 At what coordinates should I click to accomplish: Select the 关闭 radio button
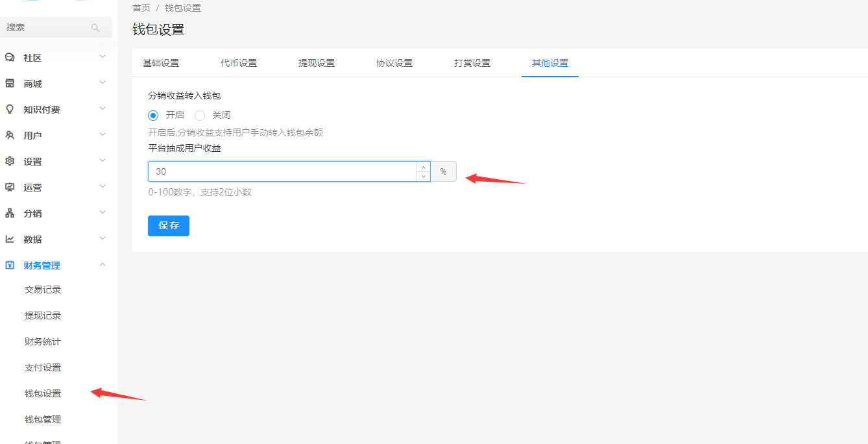[x=200, y=116]
